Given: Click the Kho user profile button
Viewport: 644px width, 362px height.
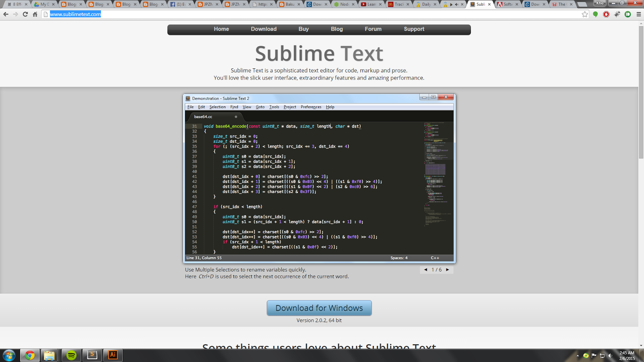Looking at the screenshot, I should pyautogui.click(x=600, y=3).
